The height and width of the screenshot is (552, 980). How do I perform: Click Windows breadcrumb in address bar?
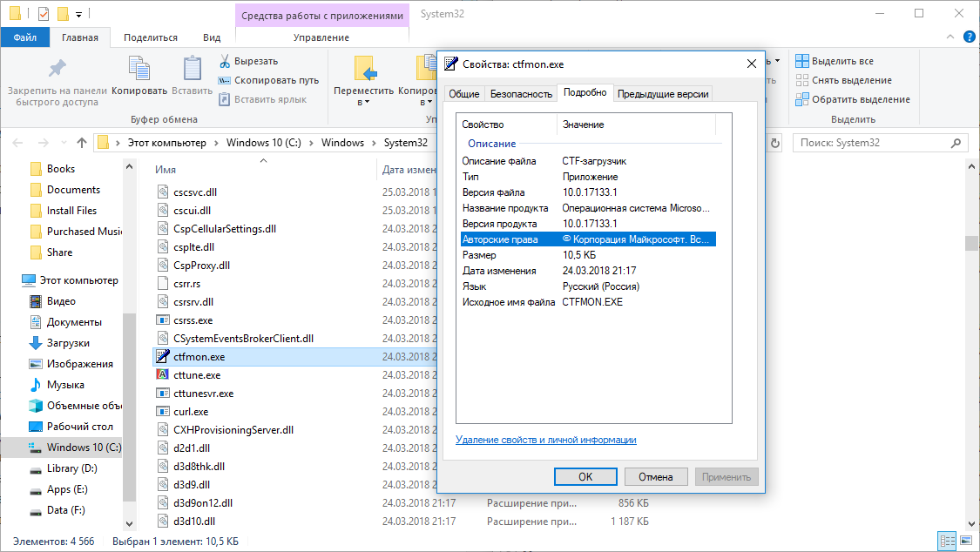342,143
